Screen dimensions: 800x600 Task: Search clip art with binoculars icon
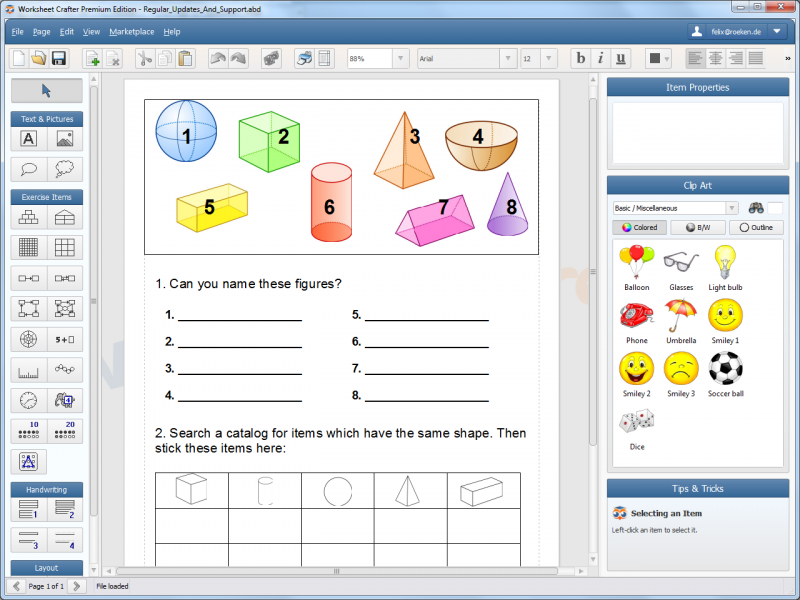click(757, 208)
